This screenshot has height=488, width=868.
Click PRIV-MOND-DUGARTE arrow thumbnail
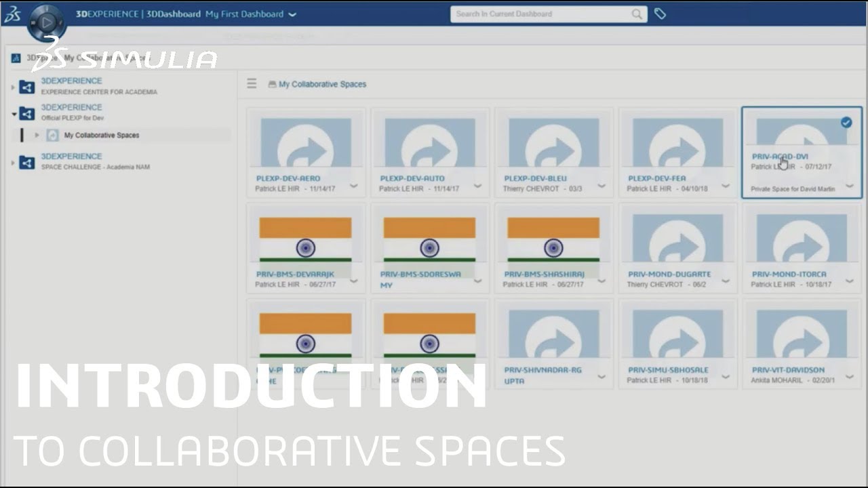coord(678,239)
